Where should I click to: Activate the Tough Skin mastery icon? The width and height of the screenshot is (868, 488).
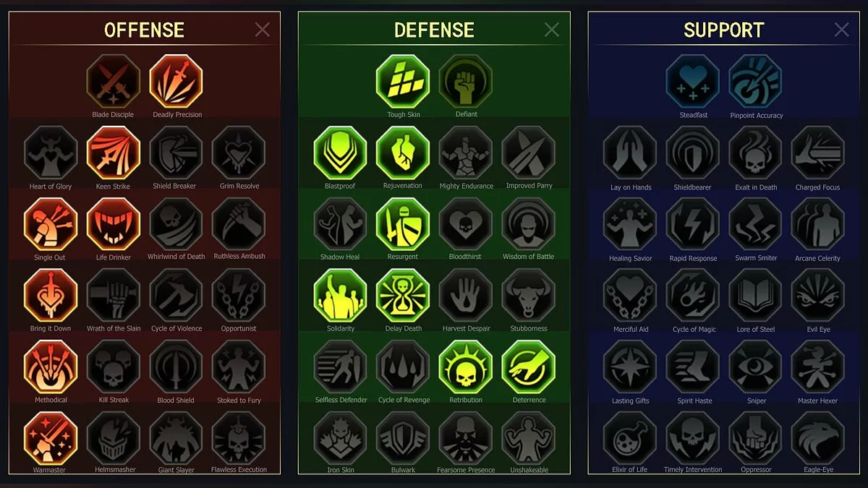(403, 81)
